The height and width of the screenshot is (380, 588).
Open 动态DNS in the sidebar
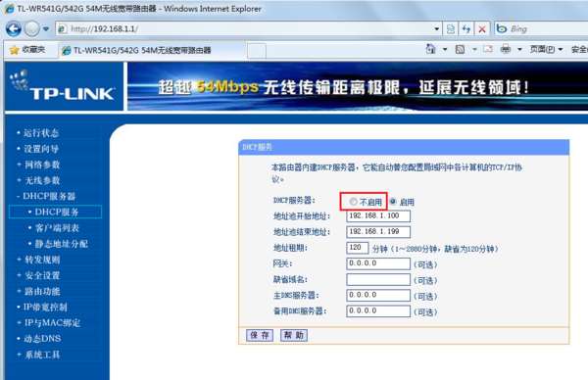(x=42, y=339)
